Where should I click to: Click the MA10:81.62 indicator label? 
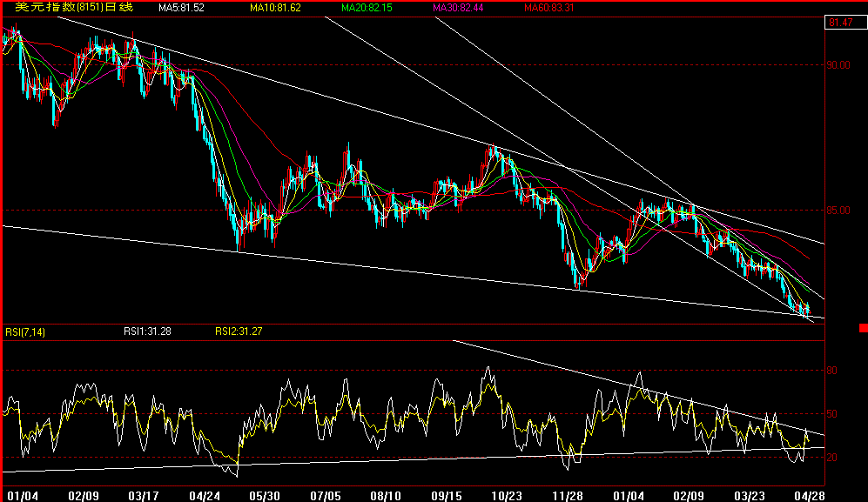click(x=277, y=8)
